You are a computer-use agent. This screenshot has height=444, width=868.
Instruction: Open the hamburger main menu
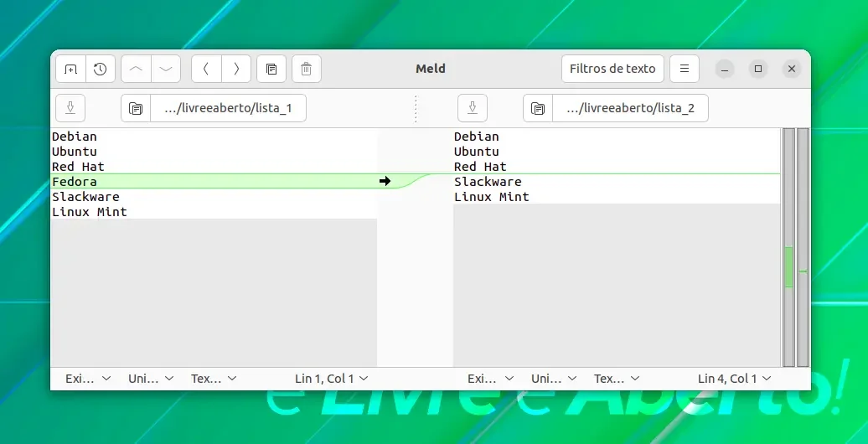[685, 70]
